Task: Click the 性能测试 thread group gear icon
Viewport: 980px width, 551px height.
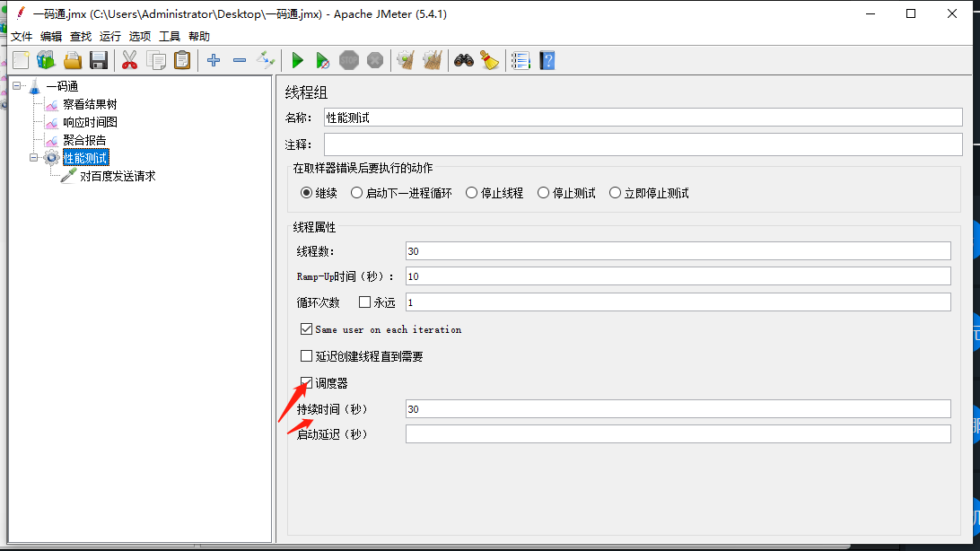Action: tap(52, 158)
